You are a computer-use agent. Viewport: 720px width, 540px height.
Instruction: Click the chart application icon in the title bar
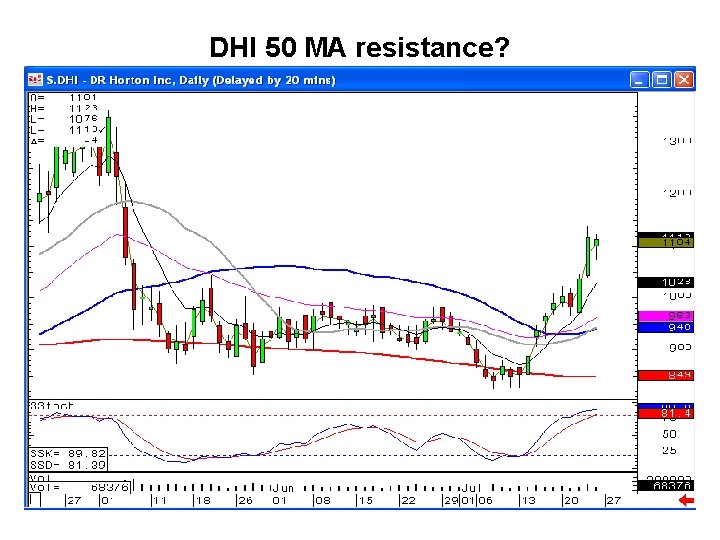(35, 80)
